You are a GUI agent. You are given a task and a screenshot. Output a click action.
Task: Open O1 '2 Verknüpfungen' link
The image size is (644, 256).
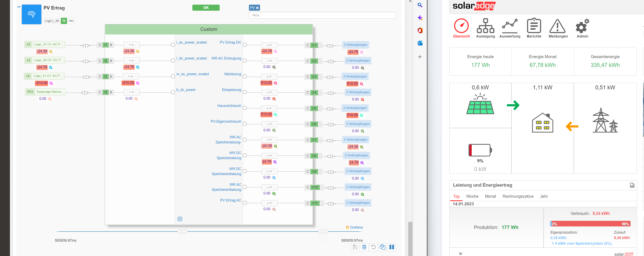click(x=356, y=45)
